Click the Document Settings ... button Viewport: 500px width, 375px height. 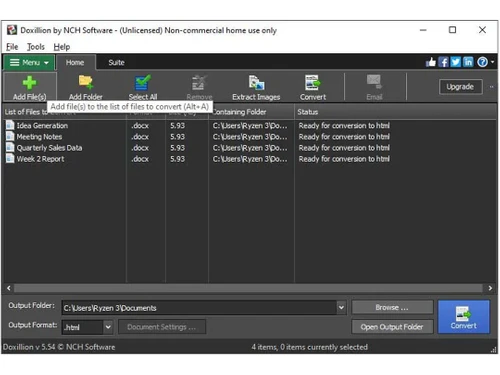click(162, 327)
